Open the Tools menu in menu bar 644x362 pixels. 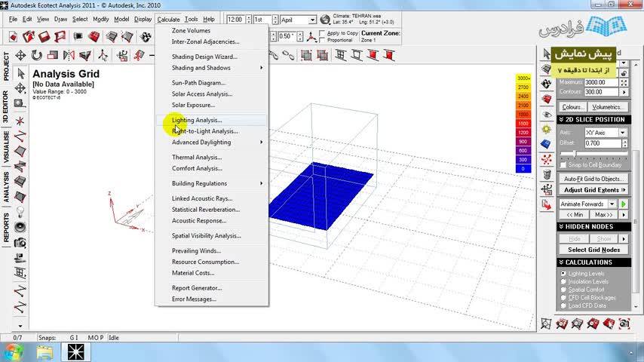tap(191, 20)
